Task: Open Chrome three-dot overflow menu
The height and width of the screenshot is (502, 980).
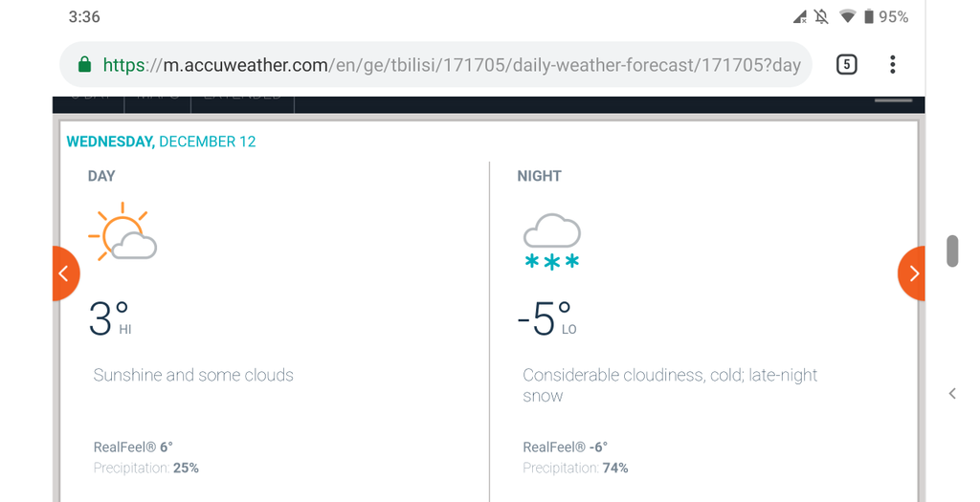Action: [x=893, y=64]
